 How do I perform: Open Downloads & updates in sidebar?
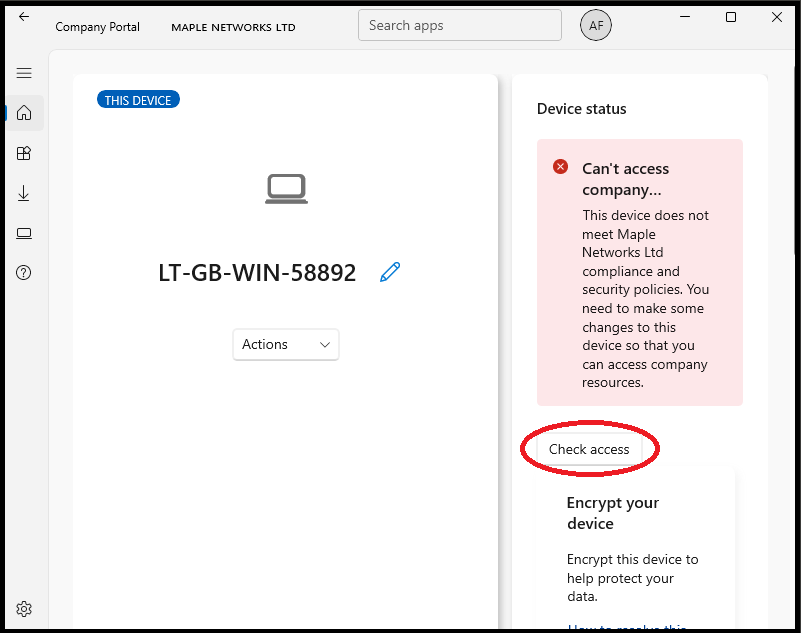pos(24,193)
